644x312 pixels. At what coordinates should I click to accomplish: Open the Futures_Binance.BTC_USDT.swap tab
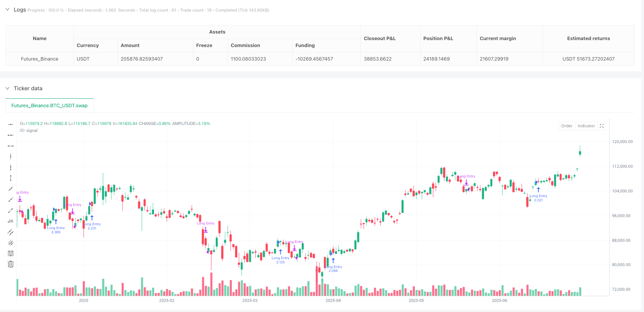coord(49,105)
